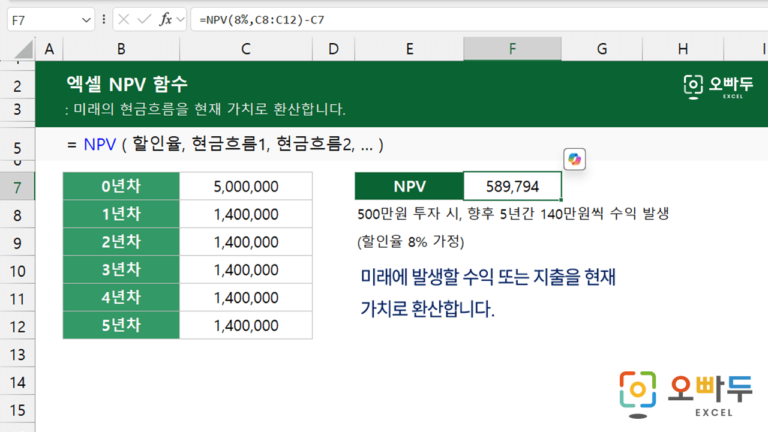Select row 2 header
The width and height of the screenshot is (768, 432).
17,87
